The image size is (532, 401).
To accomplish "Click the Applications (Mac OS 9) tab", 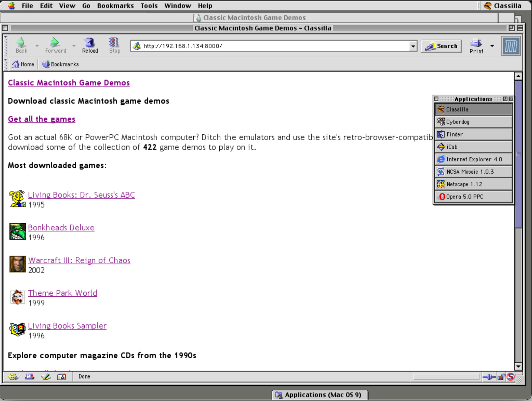I will pos(320,395).
